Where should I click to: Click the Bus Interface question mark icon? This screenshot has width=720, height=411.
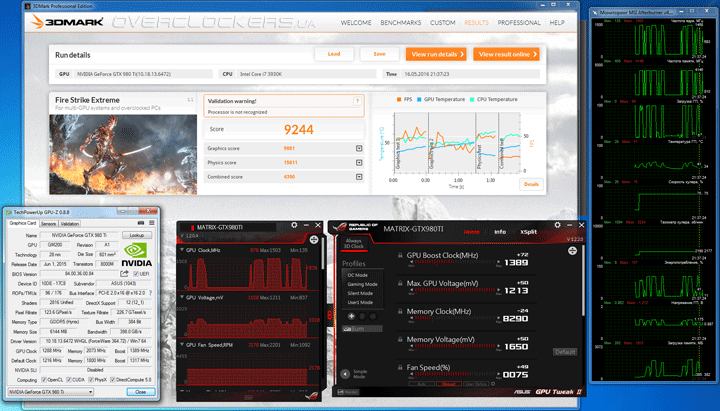150,293
